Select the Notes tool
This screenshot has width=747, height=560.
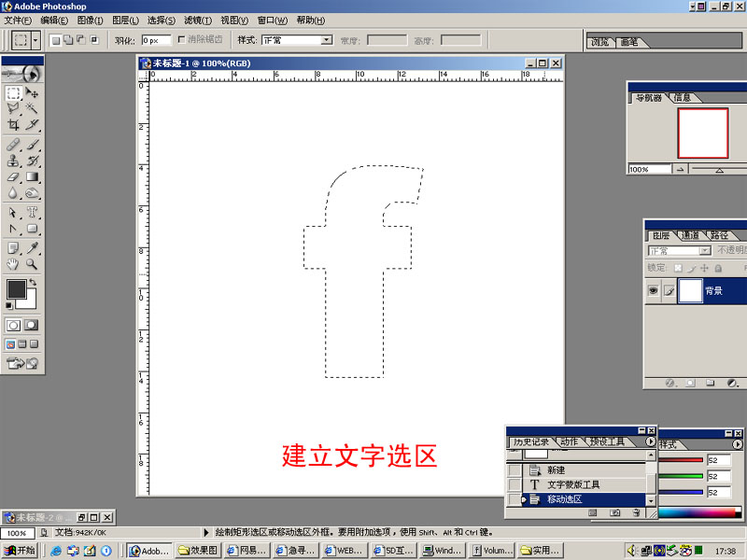(x=13, y=247)
